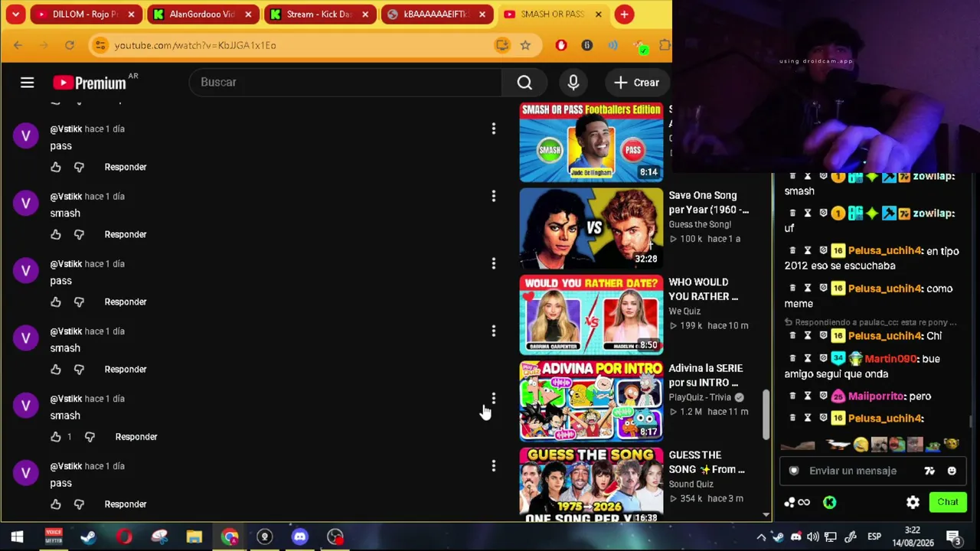980x551 pixels.
Task: Open Steam from the Windows taskbar
Action: [88, 536]
